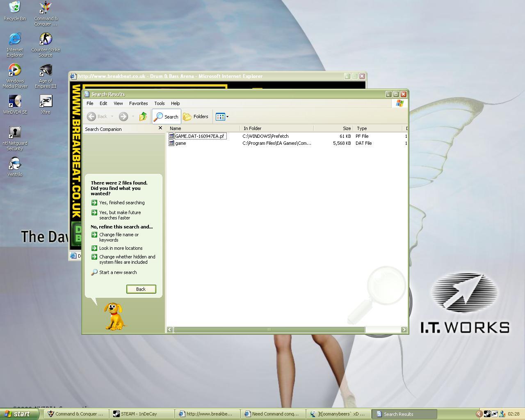Image resolution: width=525 pixels, height=420 pixels.
Task: Select Age of Empires III shortcut
Action: coord(46,76)
